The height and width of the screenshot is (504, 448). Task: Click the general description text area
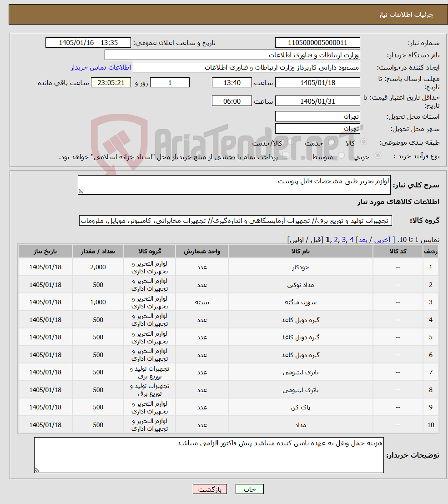[234, 185]
